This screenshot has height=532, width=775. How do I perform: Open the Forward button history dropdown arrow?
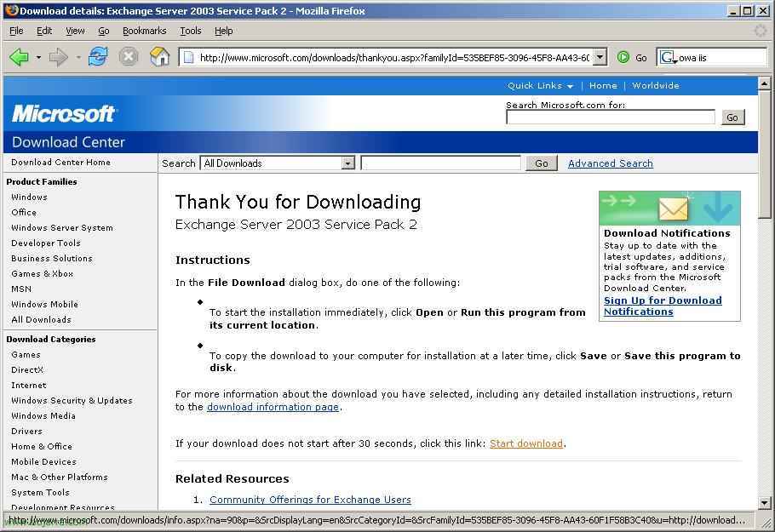click(x=78, y=58)
